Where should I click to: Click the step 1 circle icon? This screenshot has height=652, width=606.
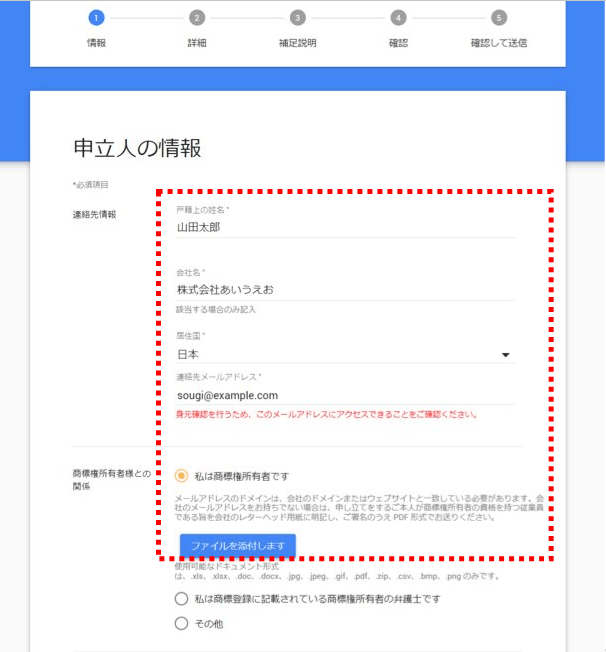pos(96,18)
